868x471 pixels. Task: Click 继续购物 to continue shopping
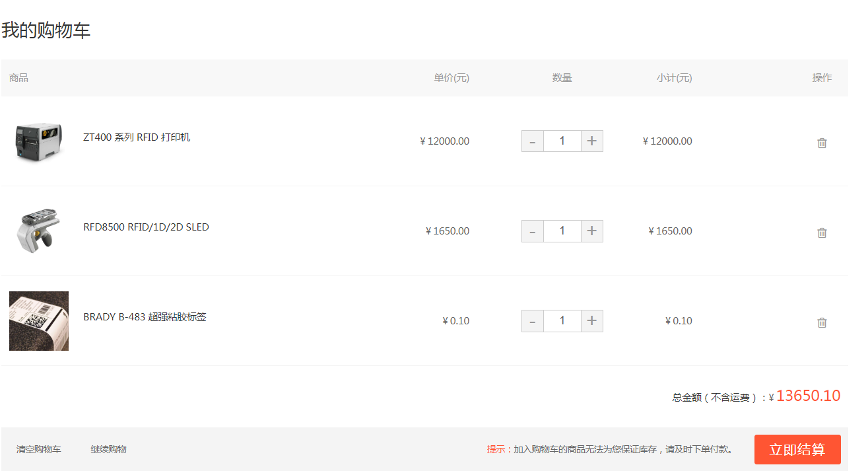[108, 449]
